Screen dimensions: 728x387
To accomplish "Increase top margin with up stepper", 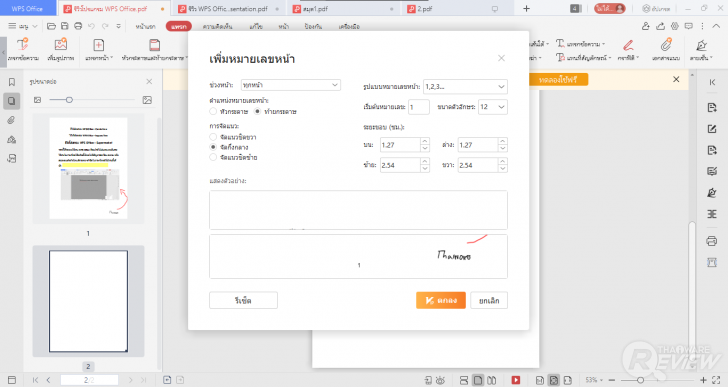I will (x=425, y=141).
